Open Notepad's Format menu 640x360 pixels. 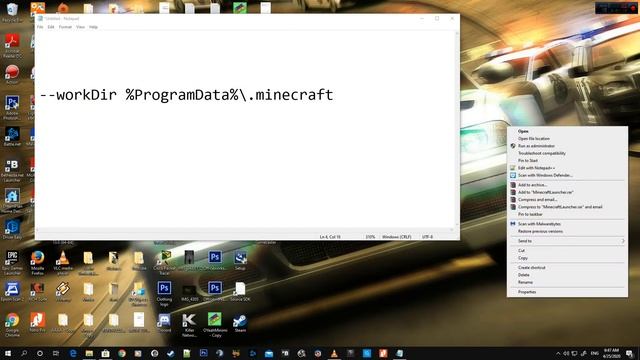point(65,27)
